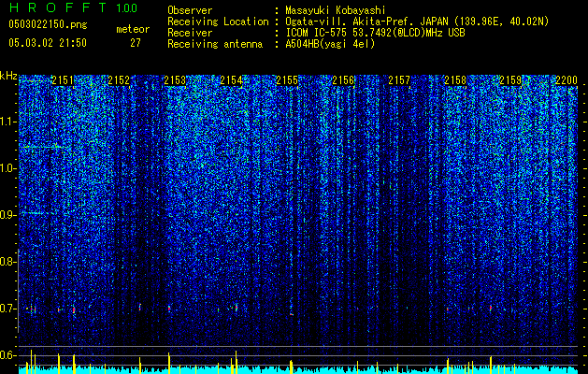
Task: Click the 1.0 kHz axis label
Action: 8,168
